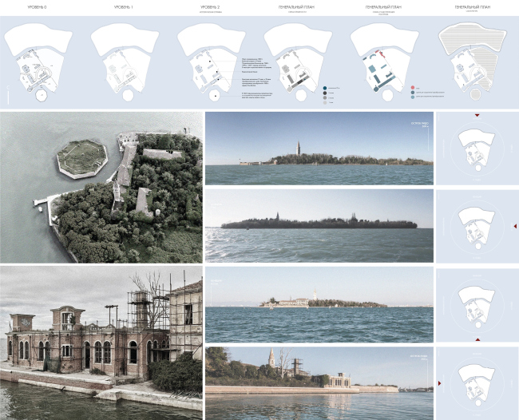This screenshot has height=420, width=519.
Task: Select the dark island silhouette panorama
Action: click(319, 226)
